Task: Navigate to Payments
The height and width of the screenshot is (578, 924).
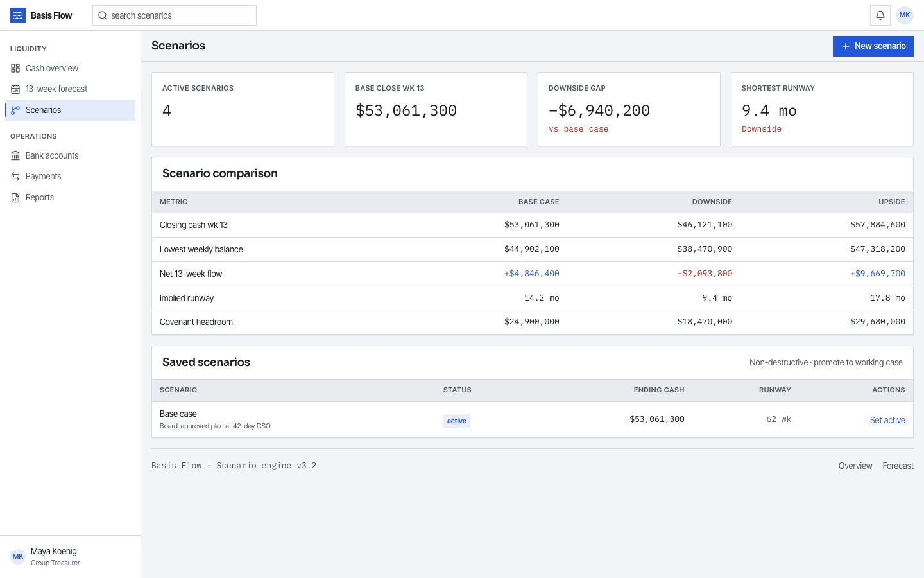Action: coord(71,177)
